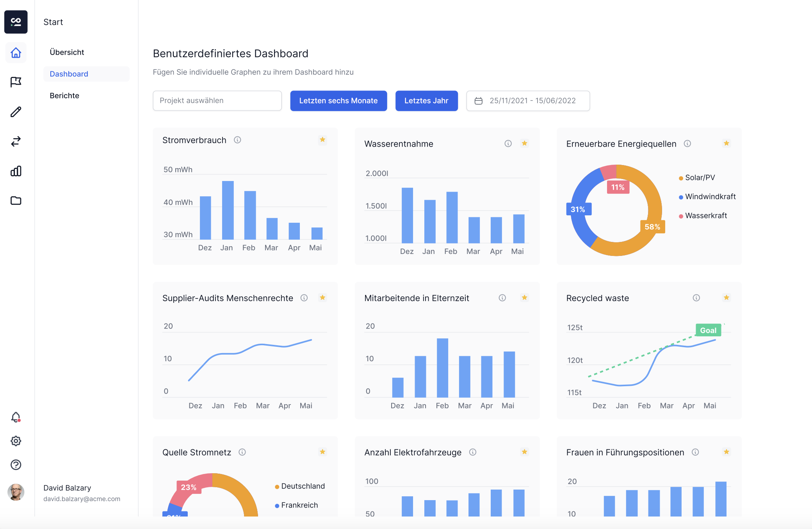Select the pencil edit icon
812x529 pixels.
[x=16, y=112]
